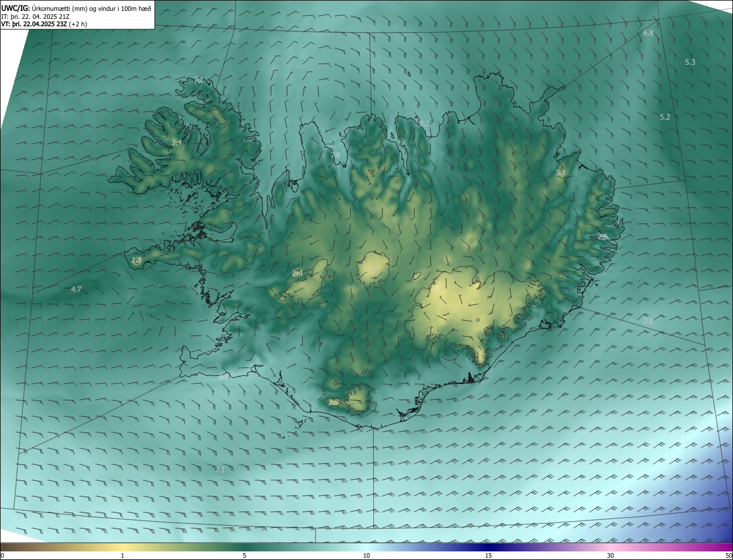733x560 pixels.
Task: Click the 1.4 value on the large Vatnajökull glacier
Action: [438, 290]
